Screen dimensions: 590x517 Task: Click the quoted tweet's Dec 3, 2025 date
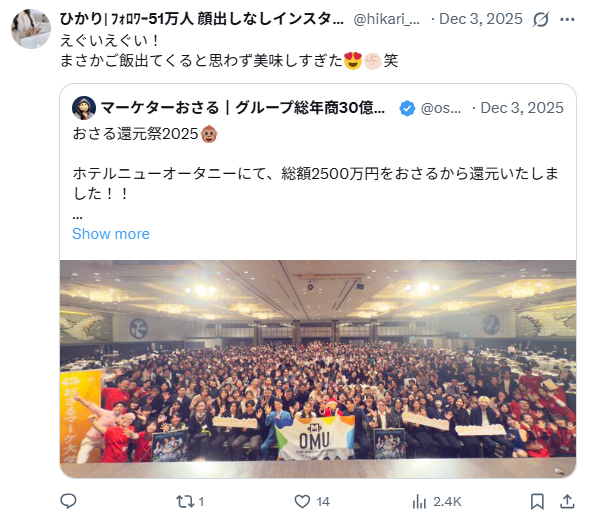point(522,108)
